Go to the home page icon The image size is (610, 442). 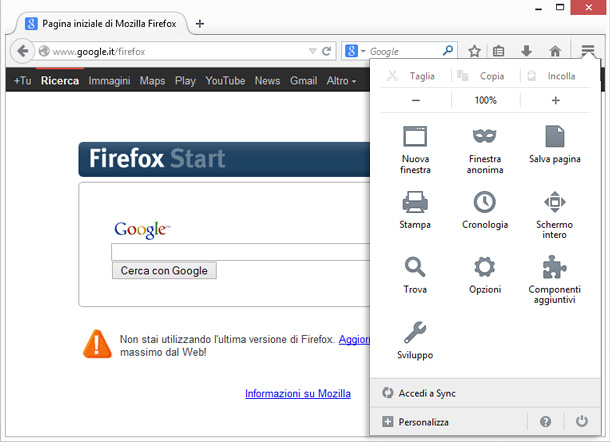coord(555,51)
